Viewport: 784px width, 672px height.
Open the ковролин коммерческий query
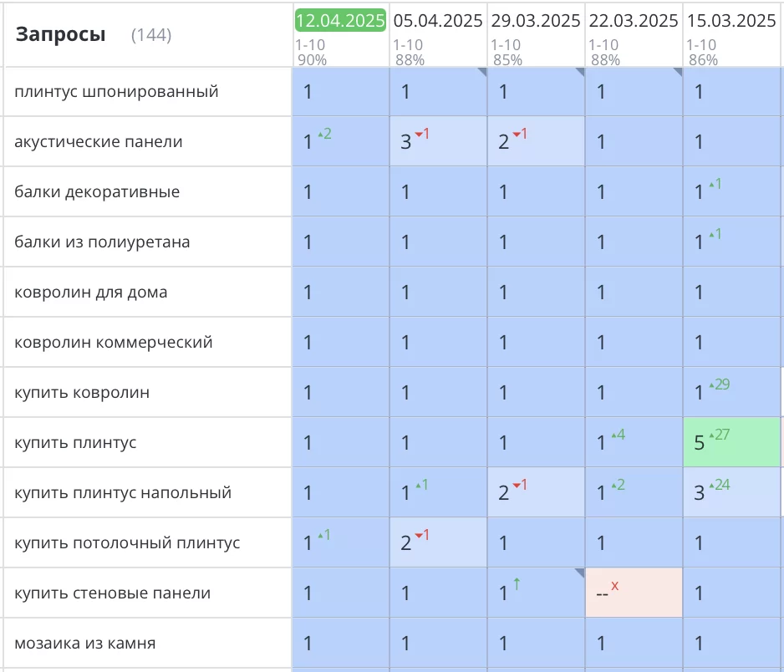pos(113,342)
